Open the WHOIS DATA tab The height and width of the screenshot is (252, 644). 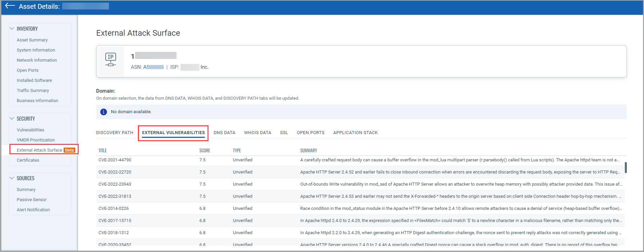pos(258,133)
